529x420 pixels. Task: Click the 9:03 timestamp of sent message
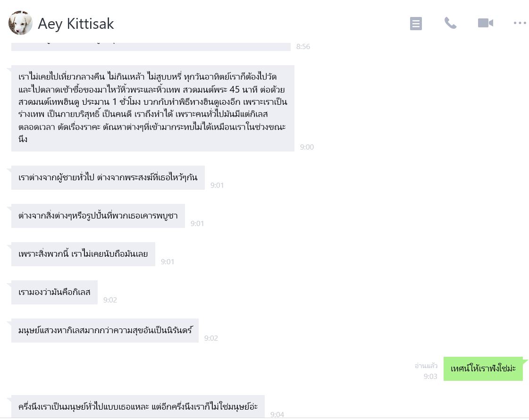[430, 377]
